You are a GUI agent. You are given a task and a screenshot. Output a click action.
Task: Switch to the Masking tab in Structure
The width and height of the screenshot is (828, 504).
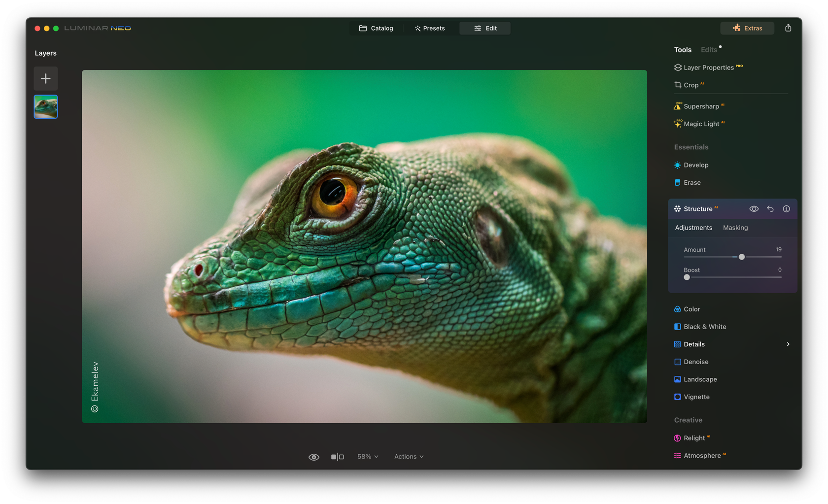tap(735, 228)
